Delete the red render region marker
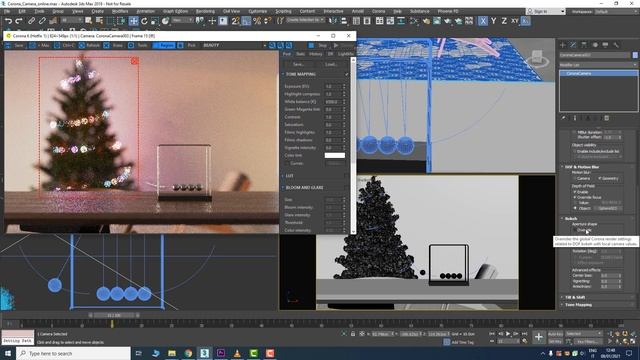The image size is (640, 360). 135,61
